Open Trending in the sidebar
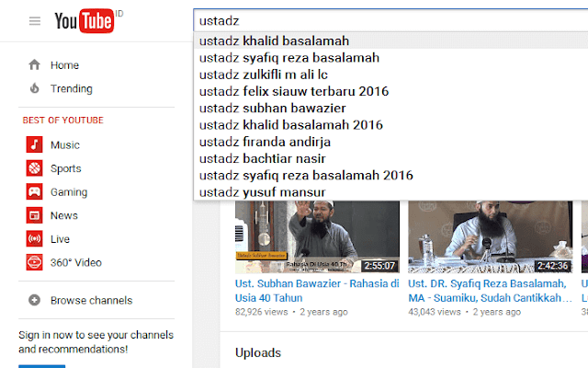The image size is (588, 368). [72, 89]
